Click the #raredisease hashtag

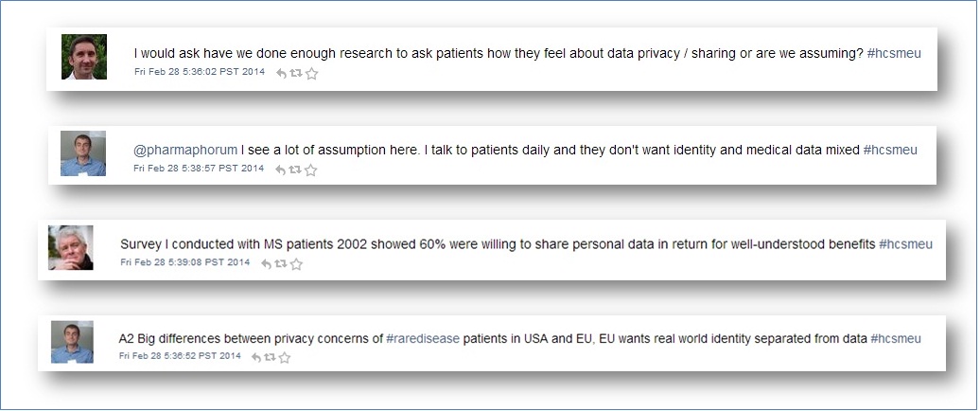point(422,338)
